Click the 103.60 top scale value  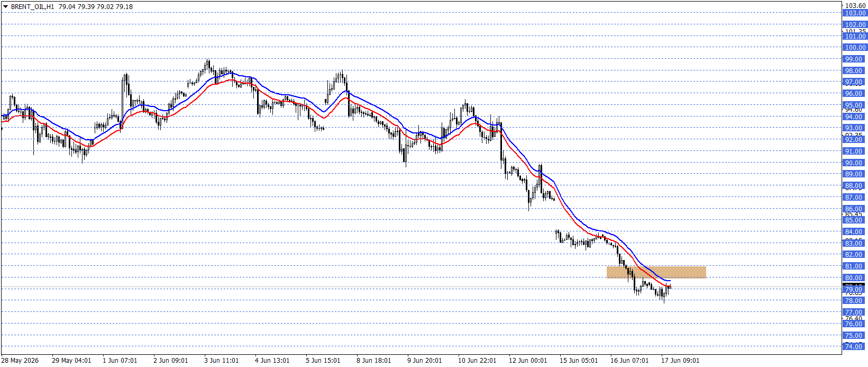pos(855,5)
